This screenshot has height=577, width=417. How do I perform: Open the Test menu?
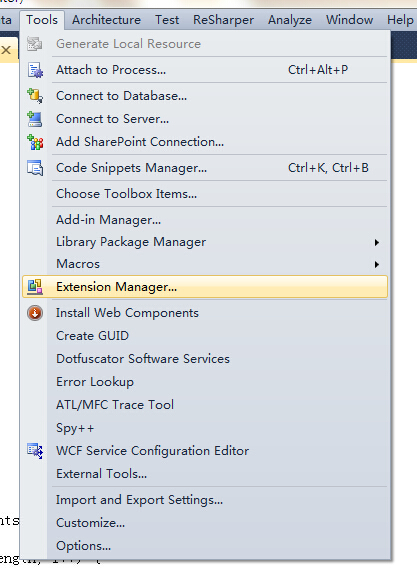coord(167,20)
